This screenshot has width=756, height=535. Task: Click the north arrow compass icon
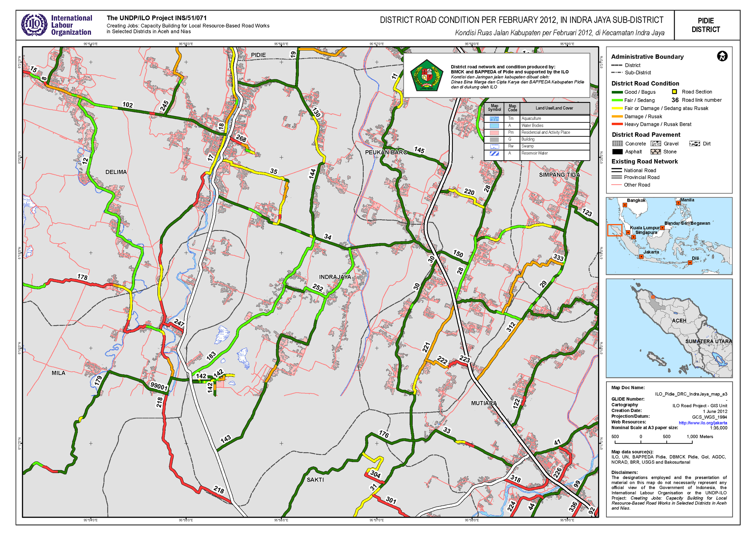tap(722, 56)
